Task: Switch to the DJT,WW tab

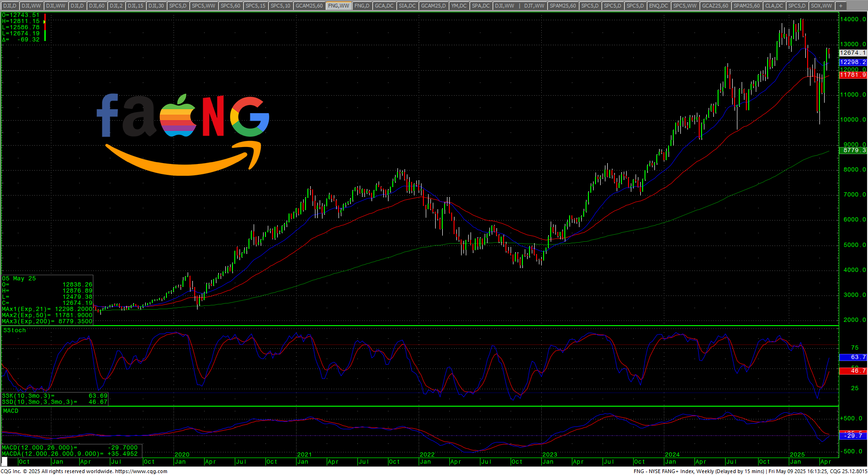Action: (534, 6)
